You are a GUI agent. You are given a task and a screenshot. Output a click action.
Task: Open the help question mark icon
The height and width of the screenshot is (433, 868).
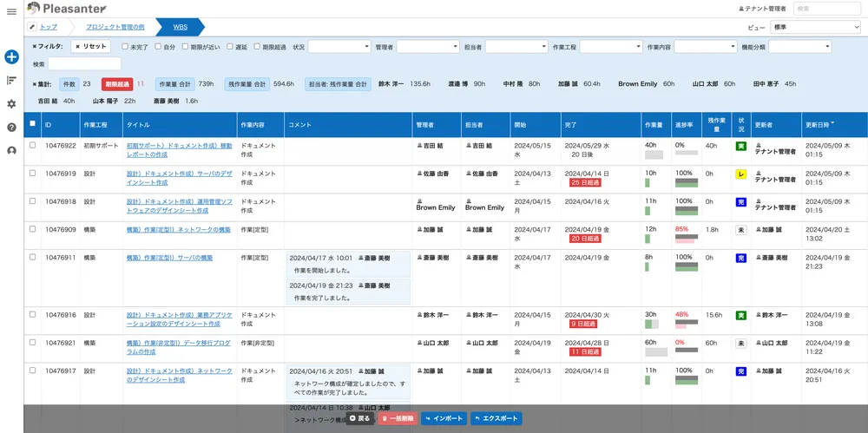[11, 128]
